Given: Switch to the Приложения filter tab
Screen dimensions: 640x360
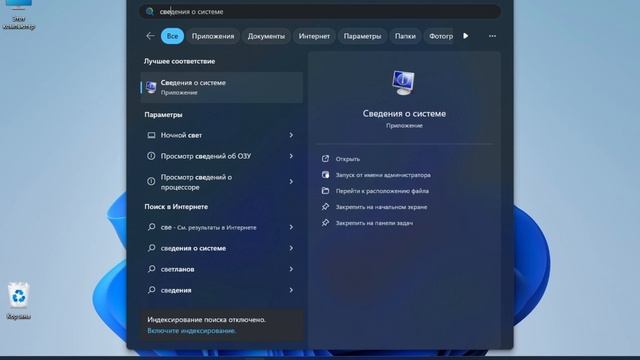Looking at the screenshot, I should click(213, 36).
